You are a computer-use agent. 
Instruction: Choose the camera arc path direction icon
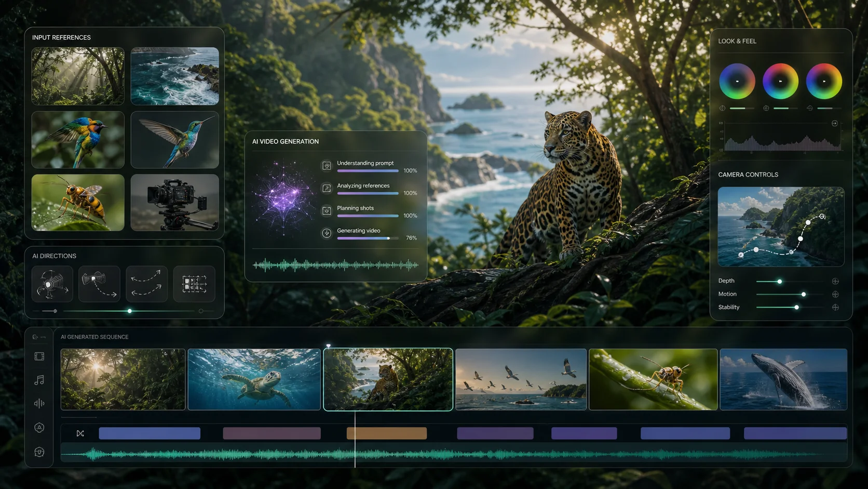(x=99, y=284)
